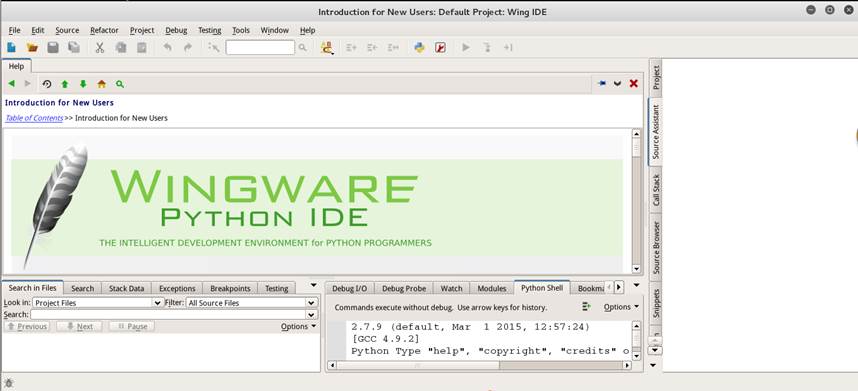Click the red project properties icon

click(440, 48)
